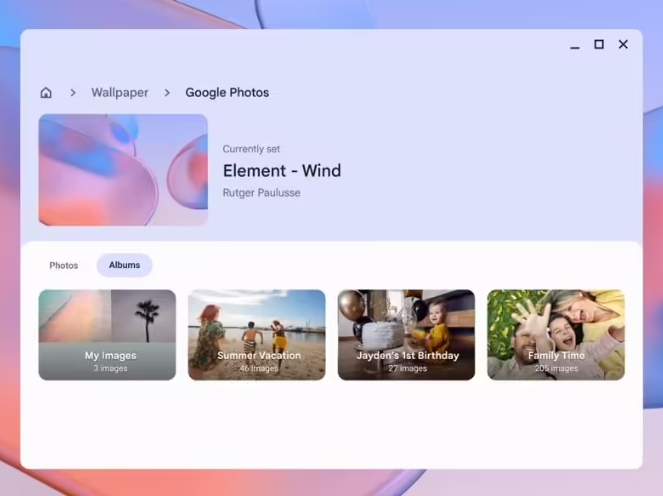Open the Summer Vacation album
This screenshot has width=663, height=496.
click(x=257, y=335)
